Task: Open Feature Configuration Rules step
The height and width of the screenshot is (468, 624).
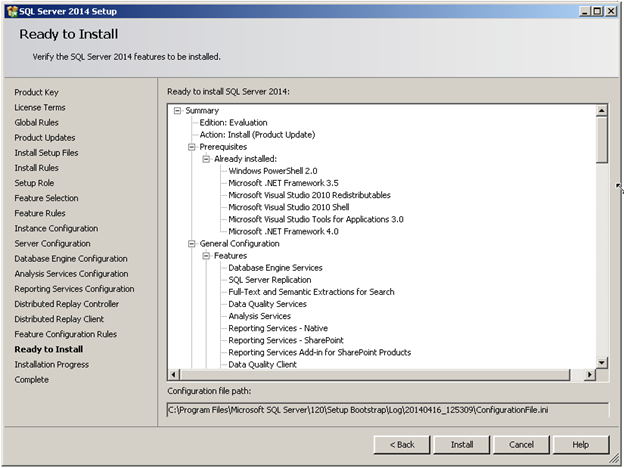Action: click(66, 334)
